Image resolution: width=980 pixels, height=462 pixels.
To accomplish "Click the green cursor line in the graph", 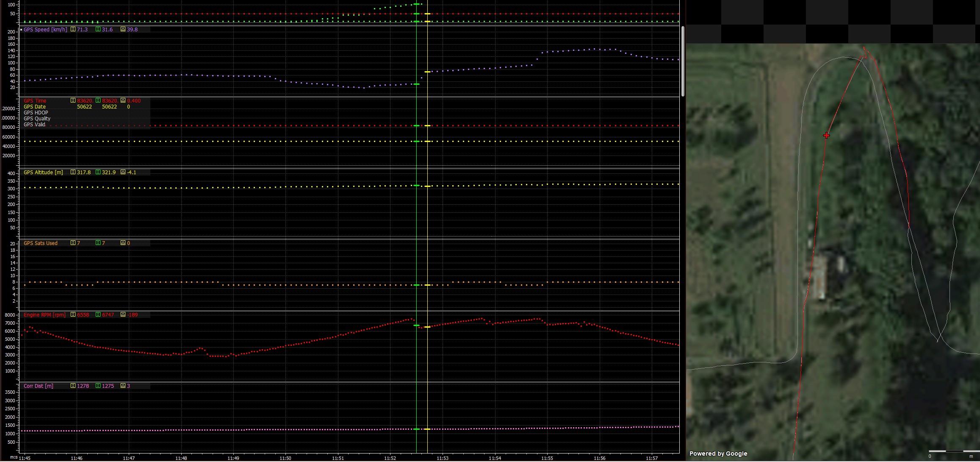I will [x=416, y=212].
